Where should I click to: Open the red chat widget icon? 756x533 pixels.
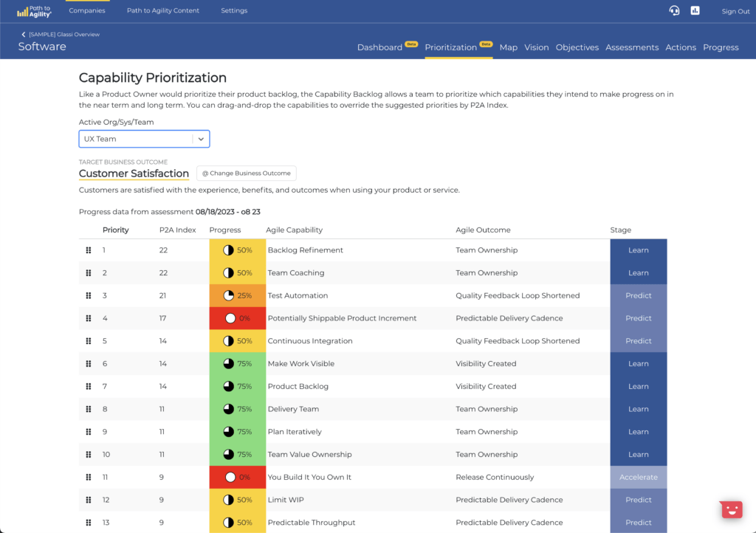point(732,509)
